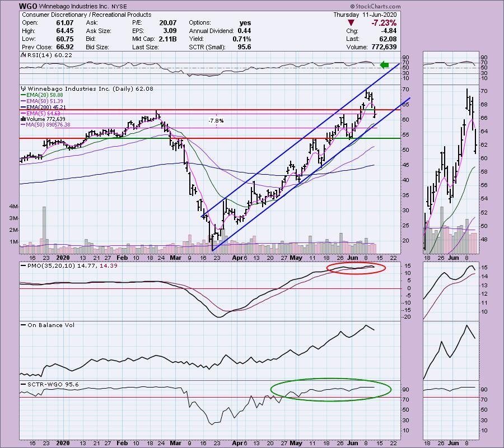Click the red down-triangle price change icon
The image size is (504, 448).
coord(351,23)
